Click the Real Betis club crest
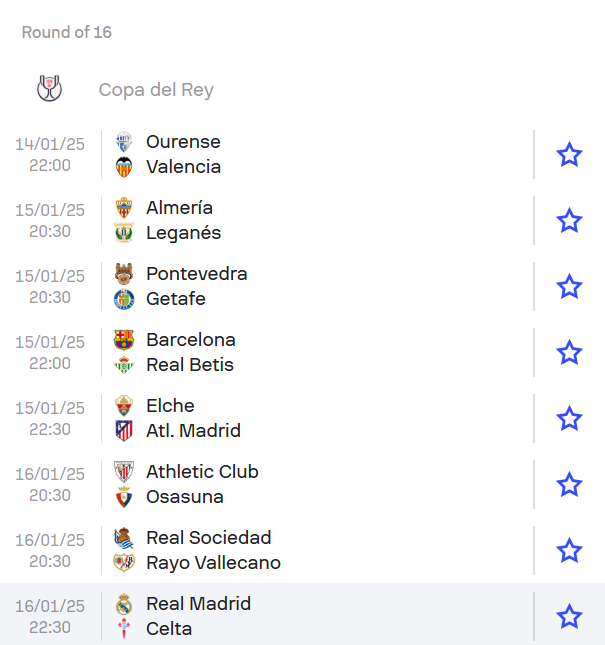Screen dimensions: 605x645 124,365
